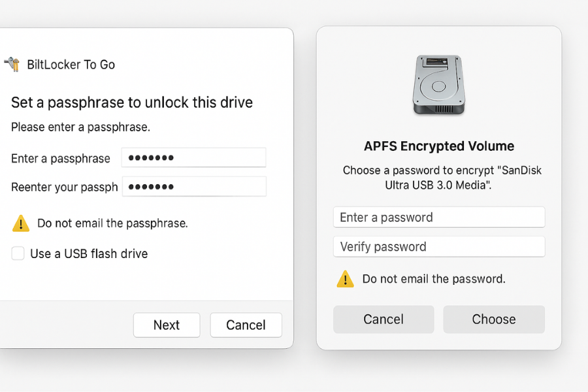Click the Enter a passphrase field

tap(193, 157)
